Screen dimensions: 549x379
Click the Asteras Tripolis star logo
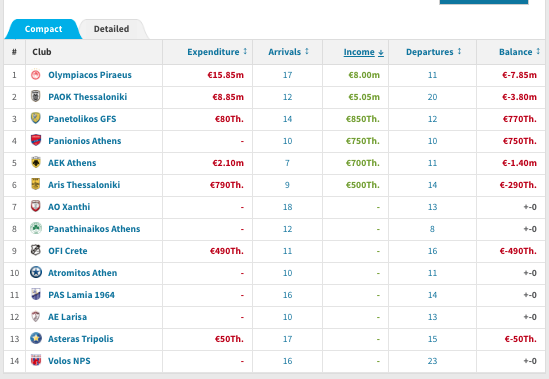pyautogui.click(x=36, y=338)
